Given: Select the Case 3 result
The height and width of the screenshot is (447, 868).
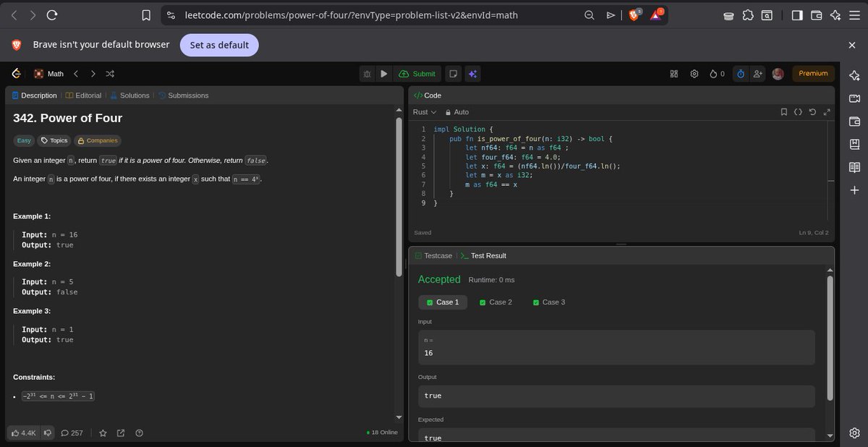Looking at the screenshot, I should pos(549,302).
